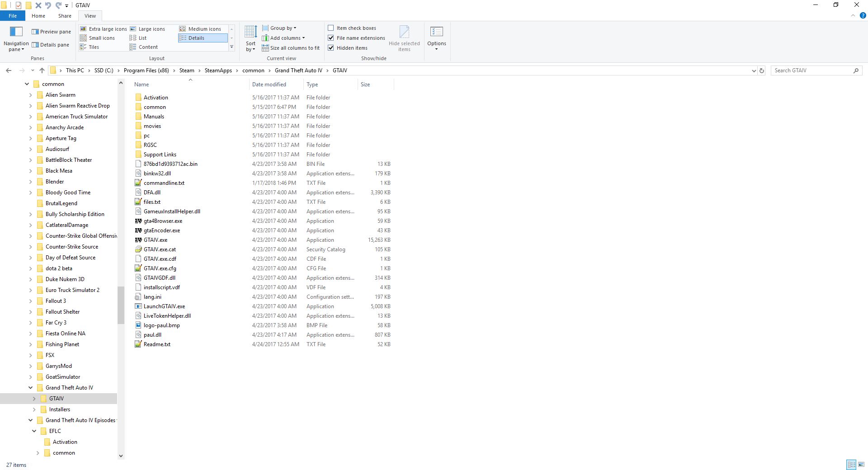Sort files by Date modified column

(x=276, y=85)
